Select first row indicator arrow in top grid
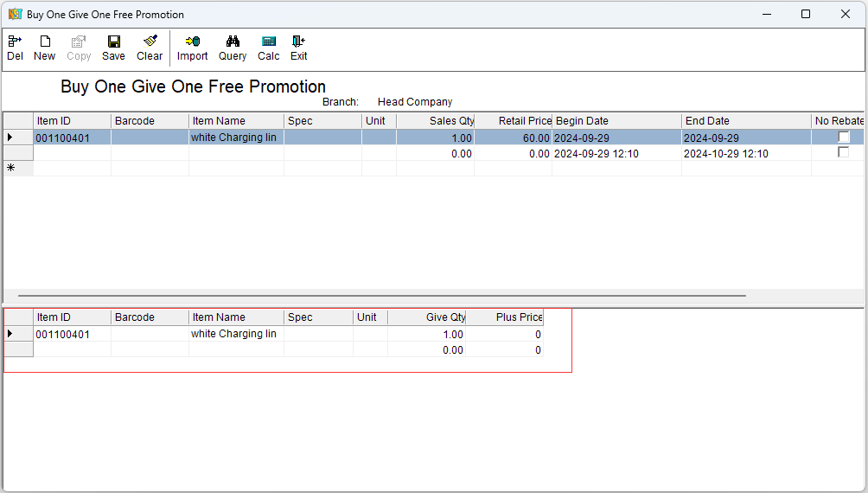 click(x=10, y=138)
